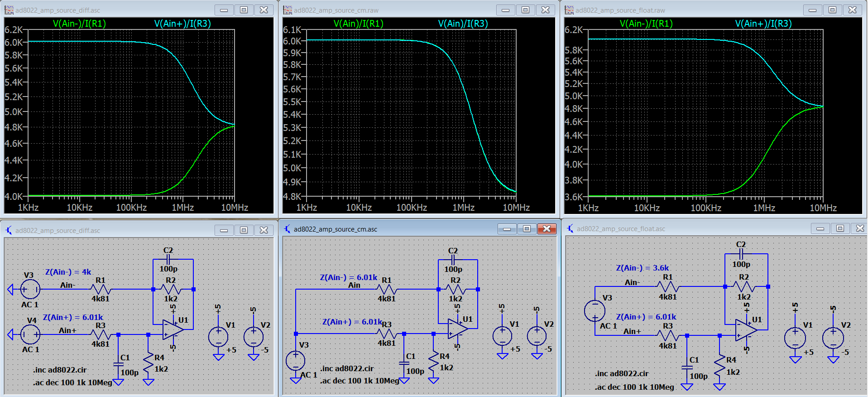The image size is (868, 397).
Task: Click the waveform icon in cm.raw title bar
Action: coord(288,10)
